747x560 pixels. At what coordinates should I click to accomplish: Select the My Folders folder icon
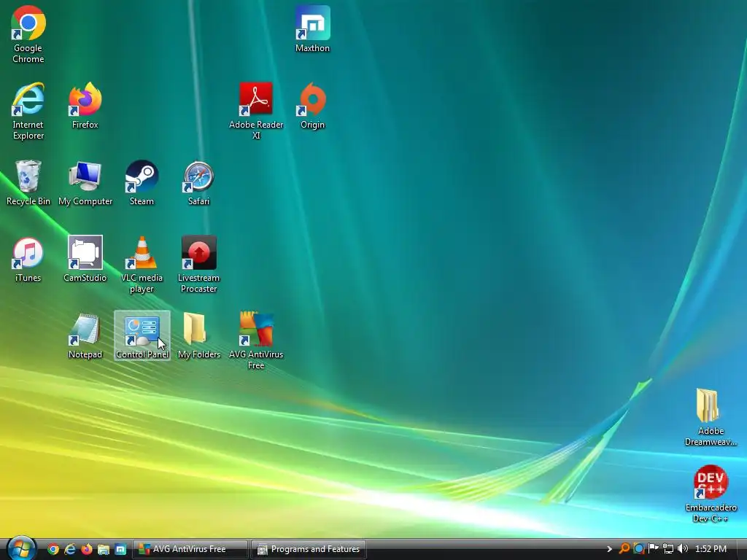click(x=198, y=335)
